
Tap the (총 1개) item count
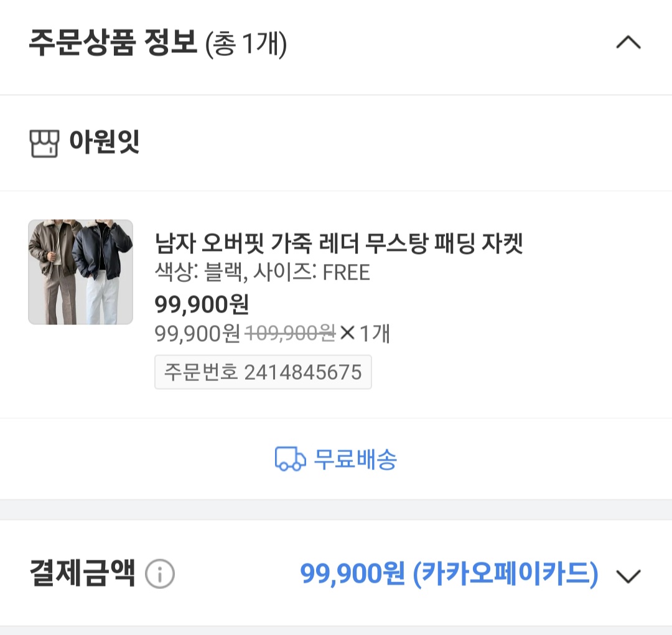tap(246, 45)
